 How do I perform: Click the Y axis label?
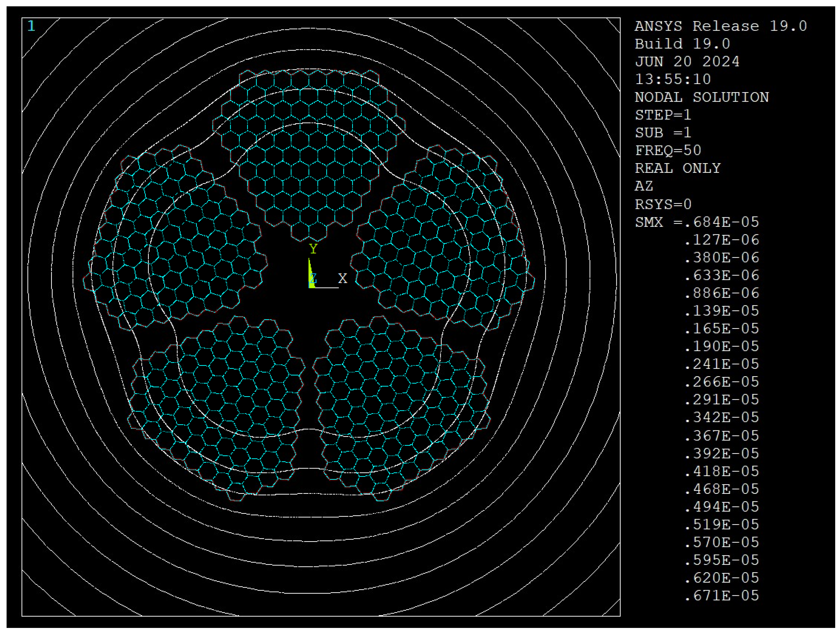coord(313,249)
